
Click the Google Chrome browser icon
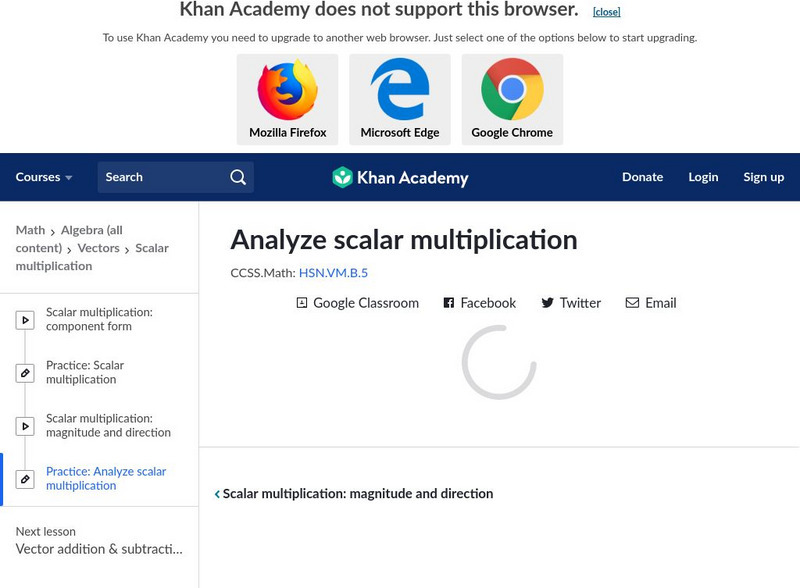click(x=512, y=90)
